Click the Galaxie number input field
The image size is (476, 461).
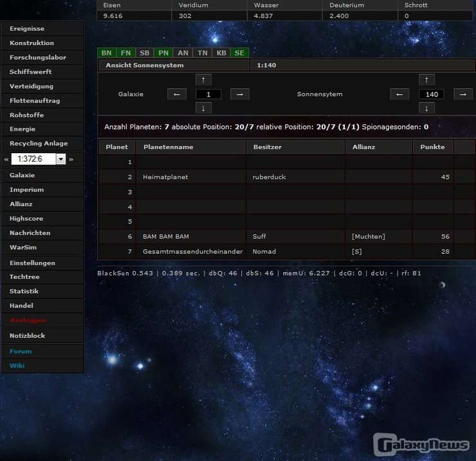click(x=208, y=94)
